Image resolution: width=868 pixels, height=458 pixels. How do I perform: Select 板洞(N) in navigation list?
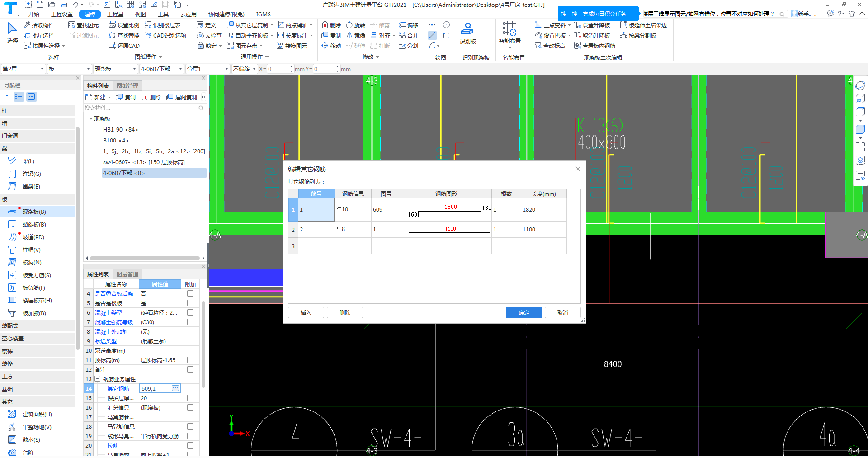[x=32, y=262]
